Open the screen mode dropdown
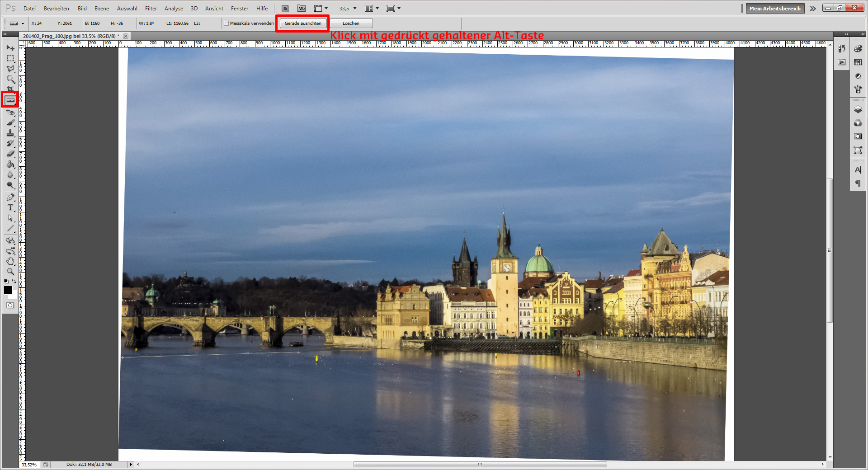This screenshot has height=470, width=868. 399,8
